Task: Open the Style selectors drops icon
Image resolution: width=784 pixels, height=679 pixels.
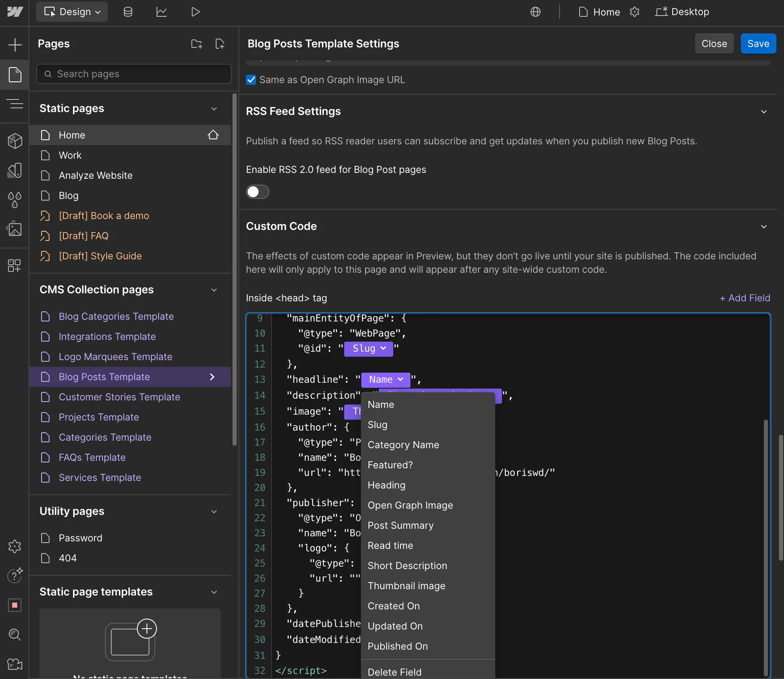Action: 15,200
